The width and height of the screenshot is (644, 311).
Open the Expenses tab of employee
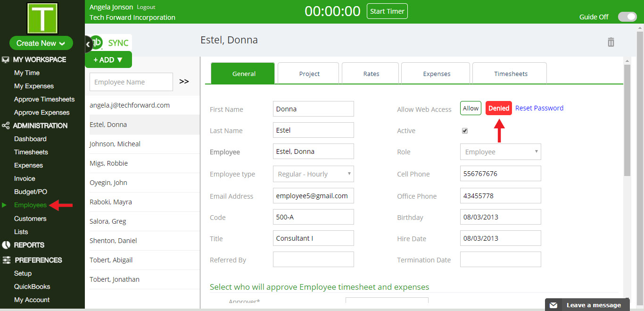pyautogui.click(x=436, y=74)
